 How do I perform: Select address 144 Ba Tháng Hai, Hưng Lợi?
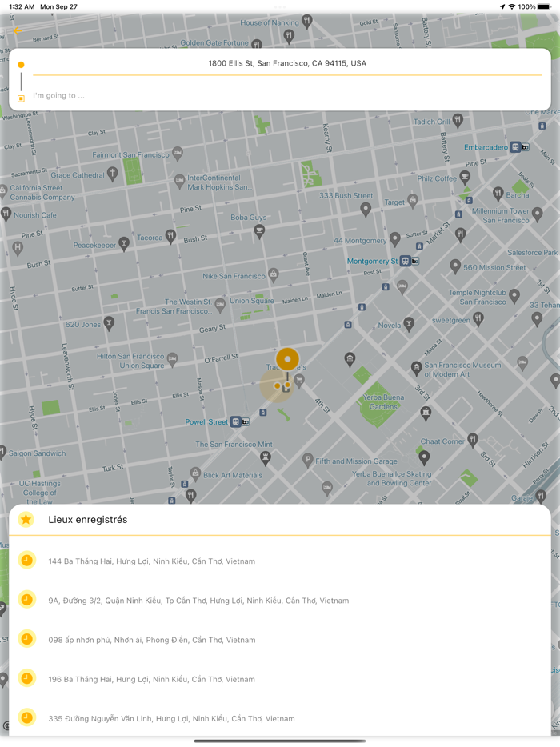coord(151,561)
